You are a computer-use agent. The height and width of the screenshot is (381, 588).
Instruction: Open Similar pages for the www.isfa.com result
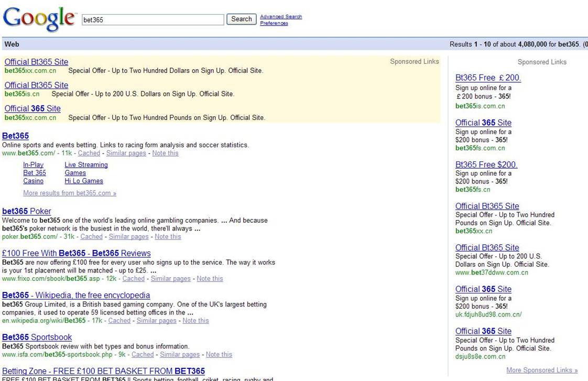[180, 354]
